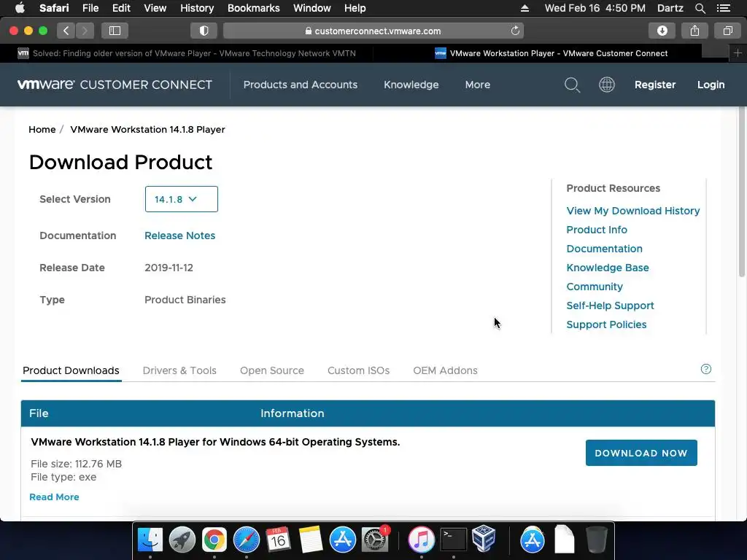Open Community resource link

(x=595, y=287)
